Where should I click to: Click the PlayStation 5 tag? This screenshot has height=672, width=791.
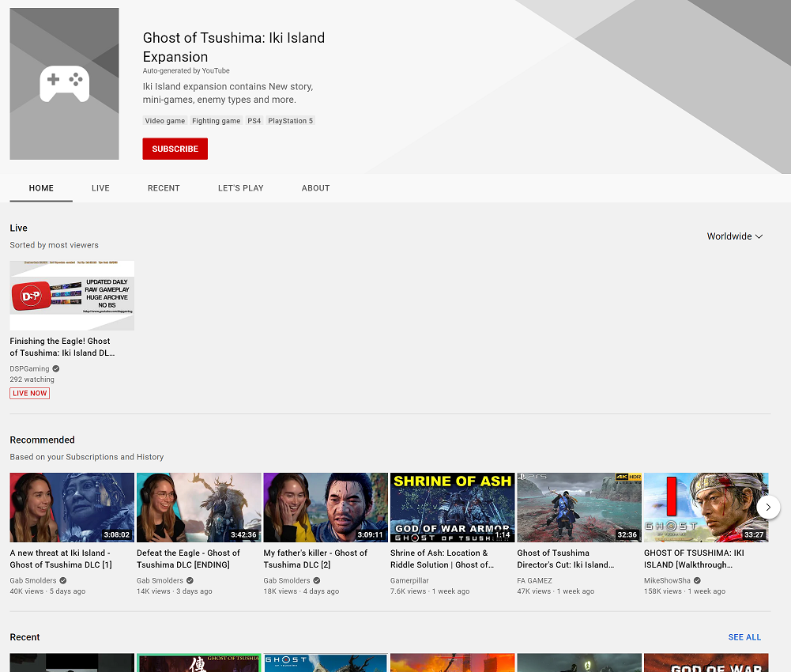tap(290, 121)
